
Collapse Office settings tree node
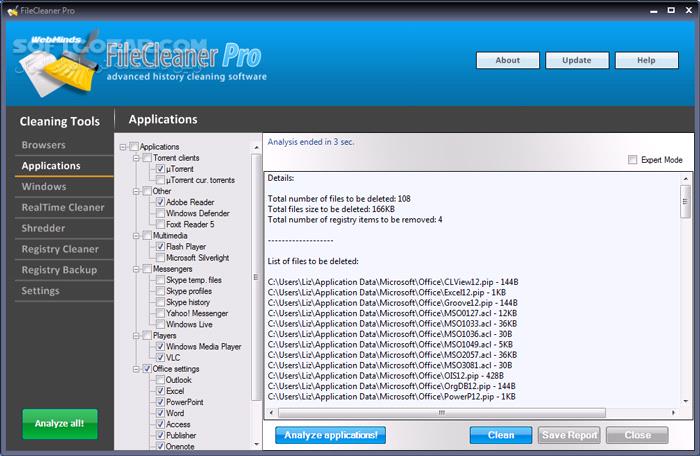[136, 369]
